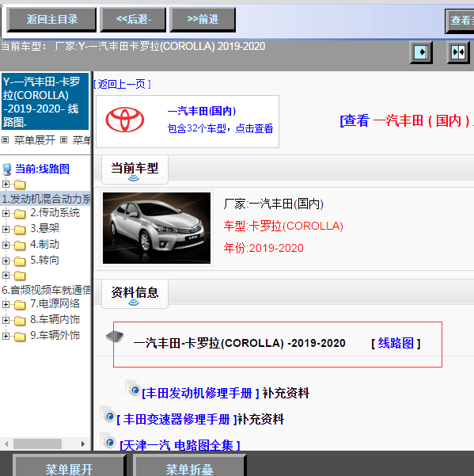Open the 资料信息 tab
Image resolution: width=474 pixels, height=476 pixels.
[x=135, y=294]
